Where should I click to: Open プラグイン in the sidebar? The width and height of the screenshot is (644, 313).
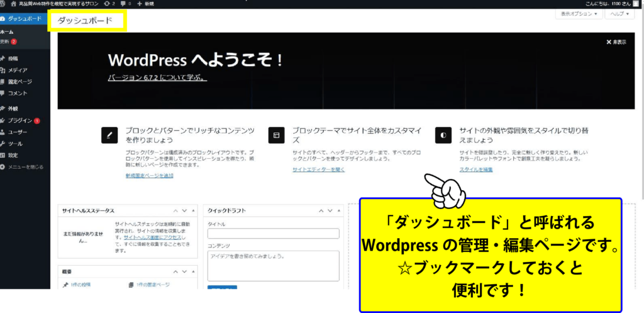(x=19, y=120)
